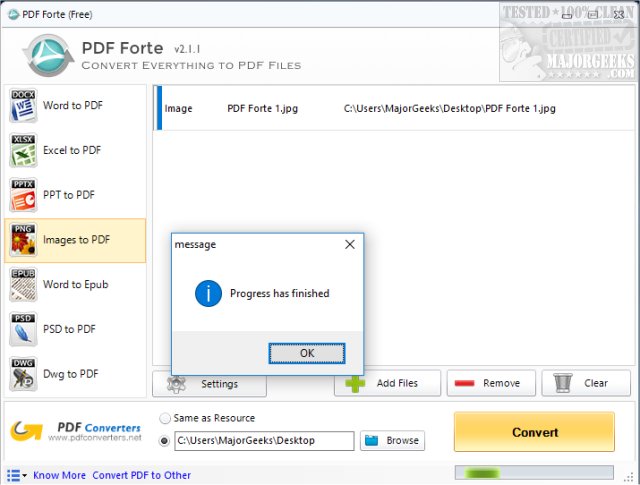This screenshot has height=485, width=640.
Task: Select the custom output path radio button
Action: point(164,441)
